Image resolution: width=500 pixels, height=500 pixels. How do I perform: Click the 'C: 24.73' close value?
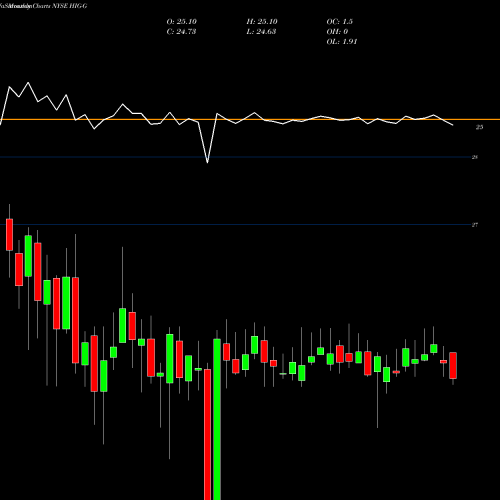coord(181,32)
